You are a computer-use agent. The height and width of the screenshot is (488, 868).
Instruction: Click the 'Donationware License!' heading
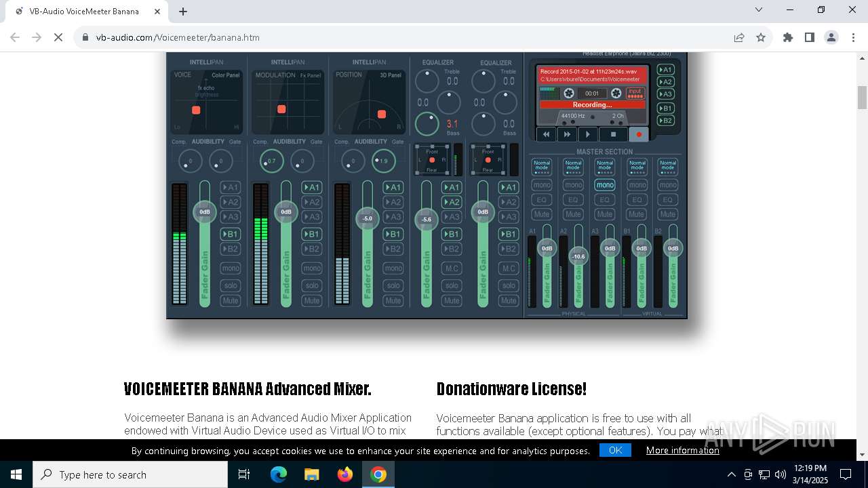point(511,389)
